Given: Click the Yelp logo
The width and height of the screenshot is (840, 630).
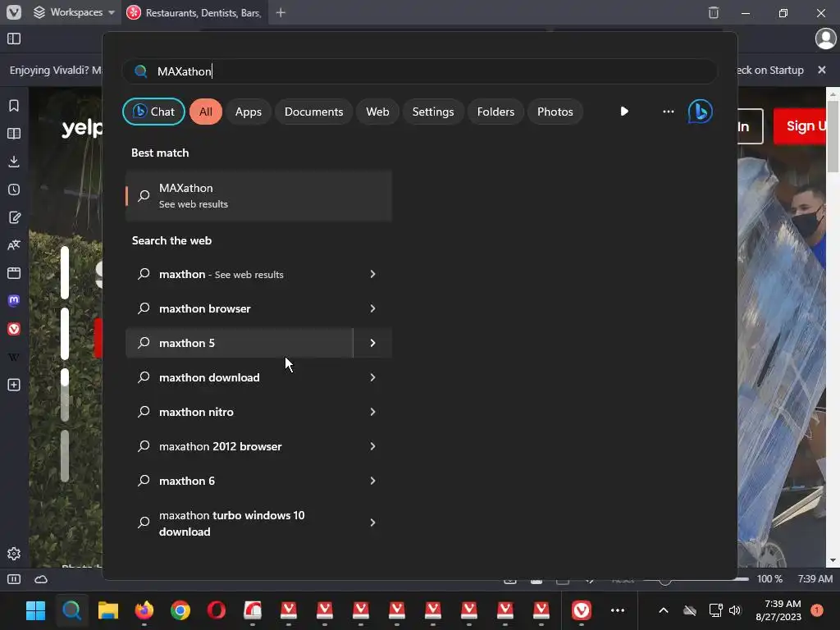Looking at the screenshot, I should pos(81,127).
